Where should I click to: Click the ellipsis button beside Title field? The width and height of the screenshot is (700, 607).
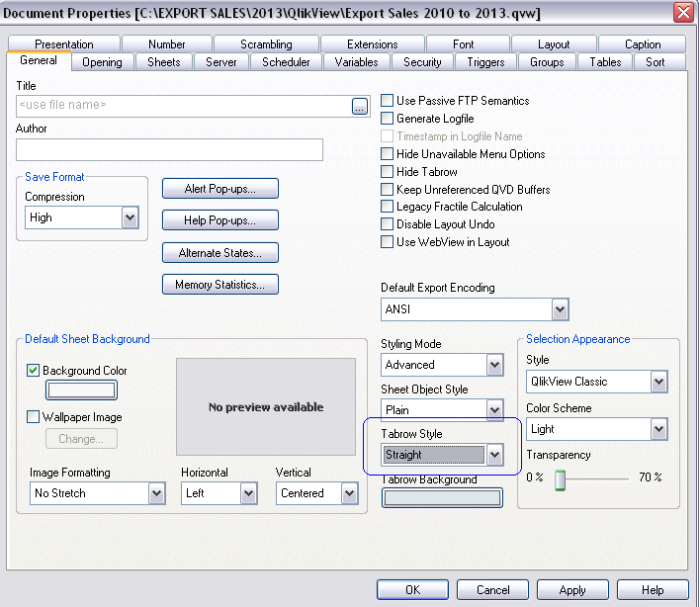point(359,106)
